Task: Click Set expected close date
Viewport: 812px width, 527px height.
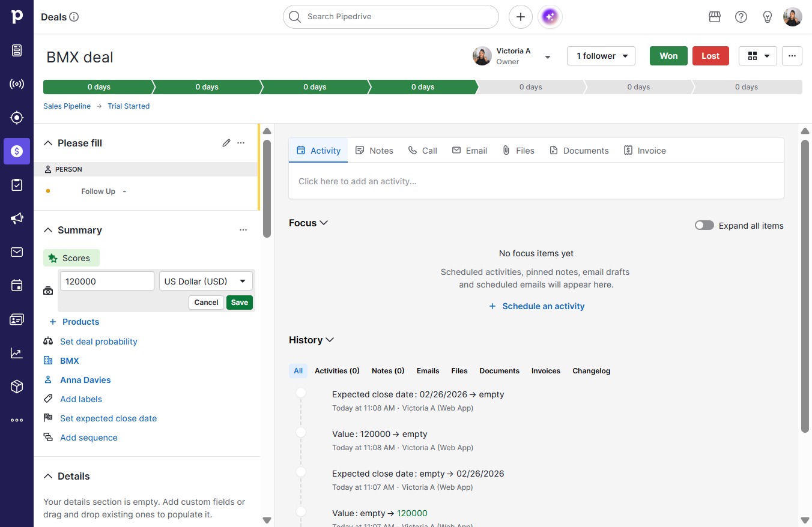Action: tap(108, 418)
